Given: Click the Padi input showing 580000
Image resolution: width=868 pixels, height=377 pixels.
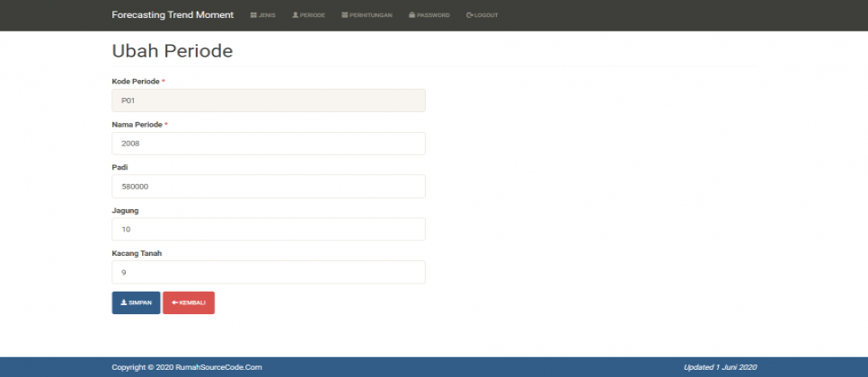Looking at the screenshot, I should click(269, 187).
